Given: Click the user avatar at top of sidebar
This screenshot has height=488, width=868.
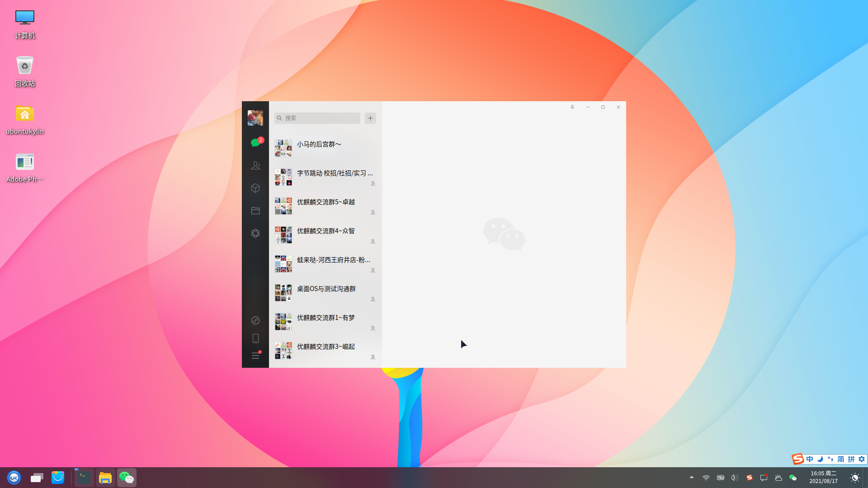Looking at the screenshot, I should pos(255,117).
